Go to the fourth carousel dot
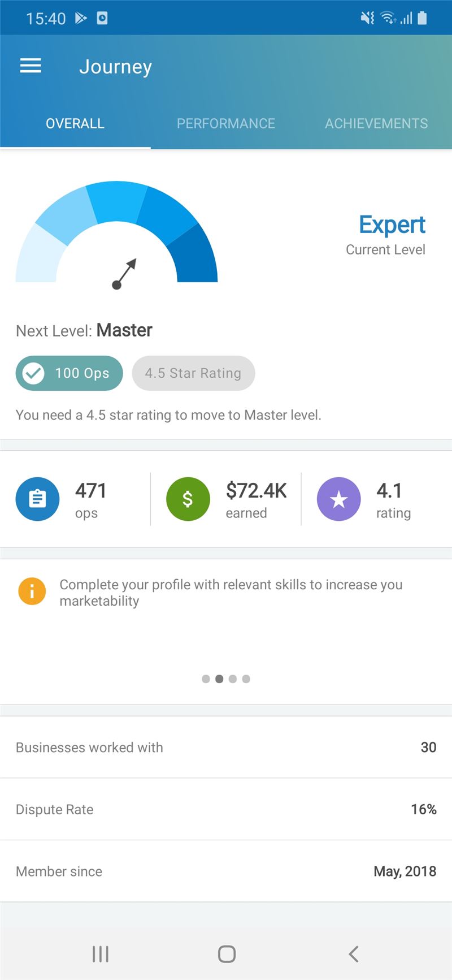452x980 pixels. tap(246, 679)
